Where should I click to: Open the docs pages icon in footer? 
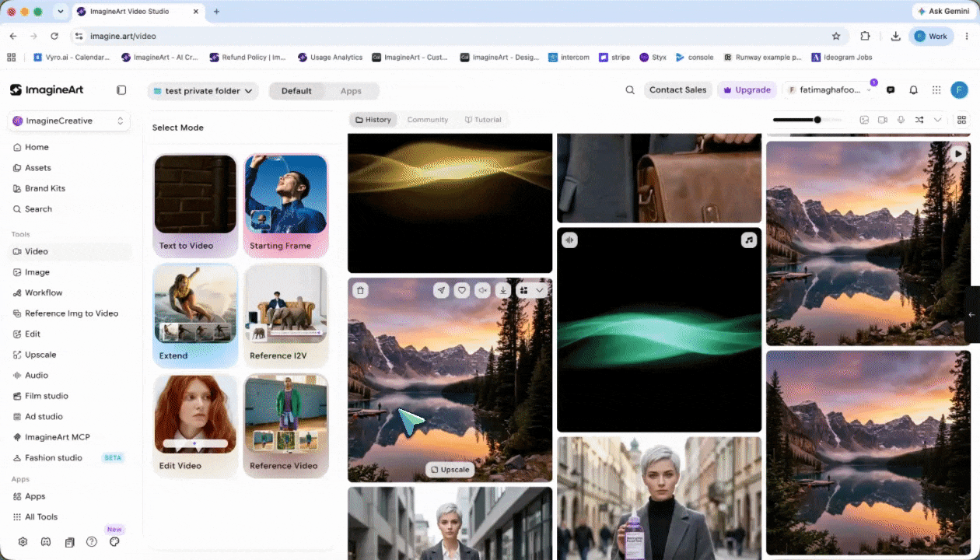(69, 541)
